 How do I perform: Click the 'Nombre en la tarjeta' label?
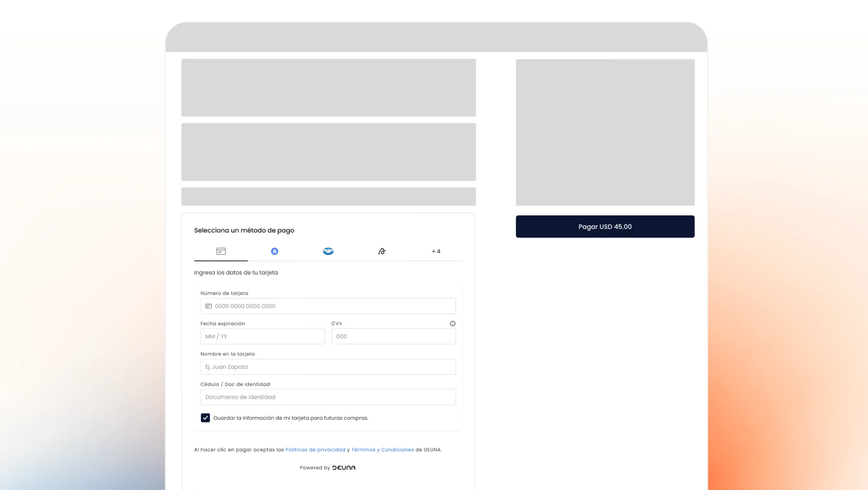[227, 354]
